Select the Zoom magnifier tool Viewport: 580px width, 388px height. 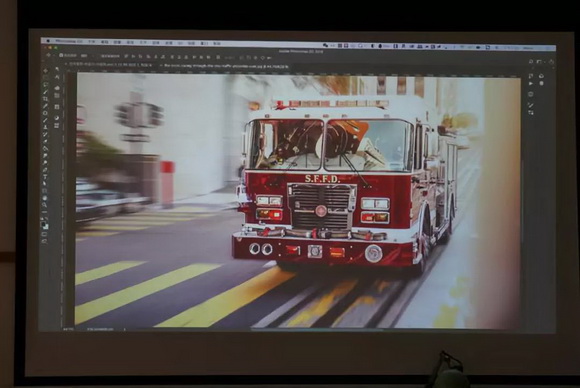point(45,206)
